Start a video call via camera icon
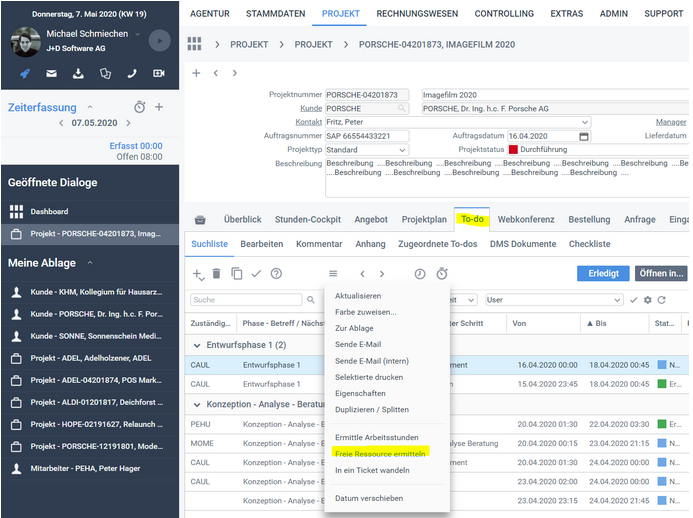 pyautogui.click(x=158, y=74)
